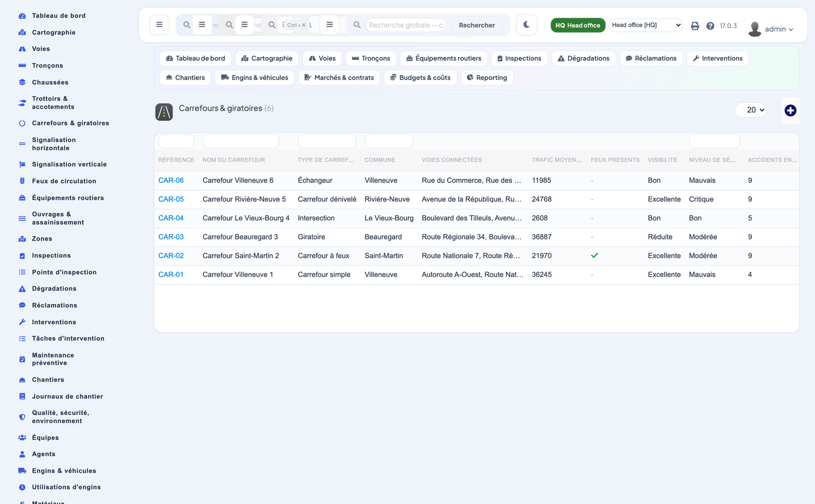Change page size from 20 dropdown
815x504 pixels.
tap(751, 110)
